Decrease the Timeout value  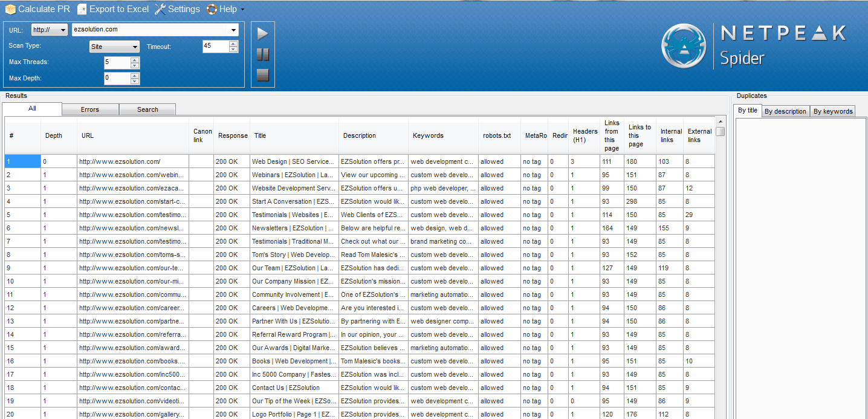tap(233, 50)
